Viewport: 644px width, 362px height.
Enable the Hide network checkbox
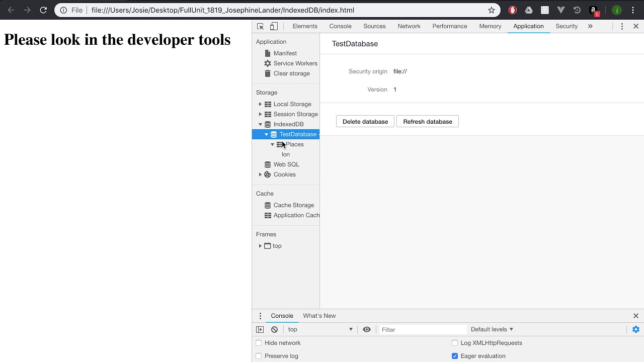tap(259, 343)
